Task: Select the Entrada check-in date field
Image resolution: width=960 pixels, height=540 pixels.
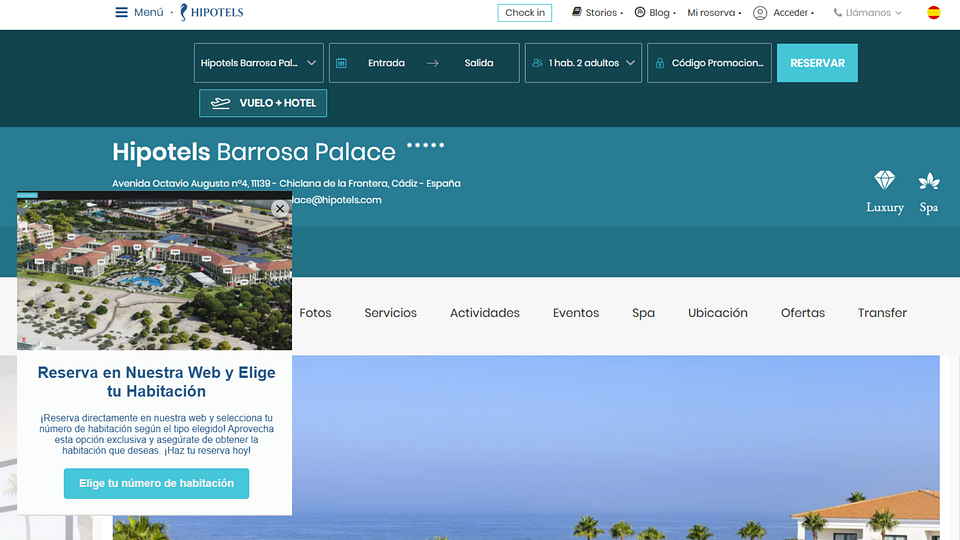Action: click(x=386, y=63)
